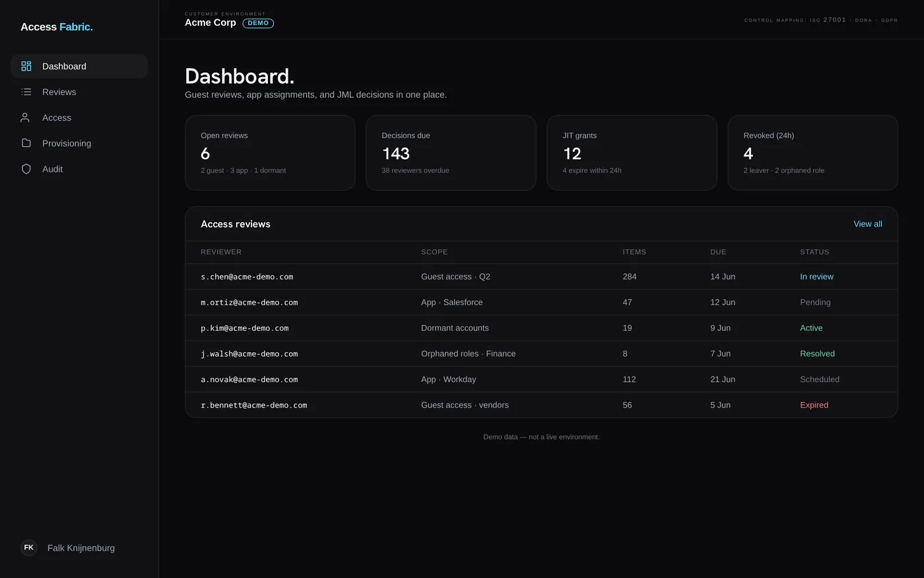Click the App · Salesforce scope
This screenshot has width=924, height=578.
pos(452,303)
